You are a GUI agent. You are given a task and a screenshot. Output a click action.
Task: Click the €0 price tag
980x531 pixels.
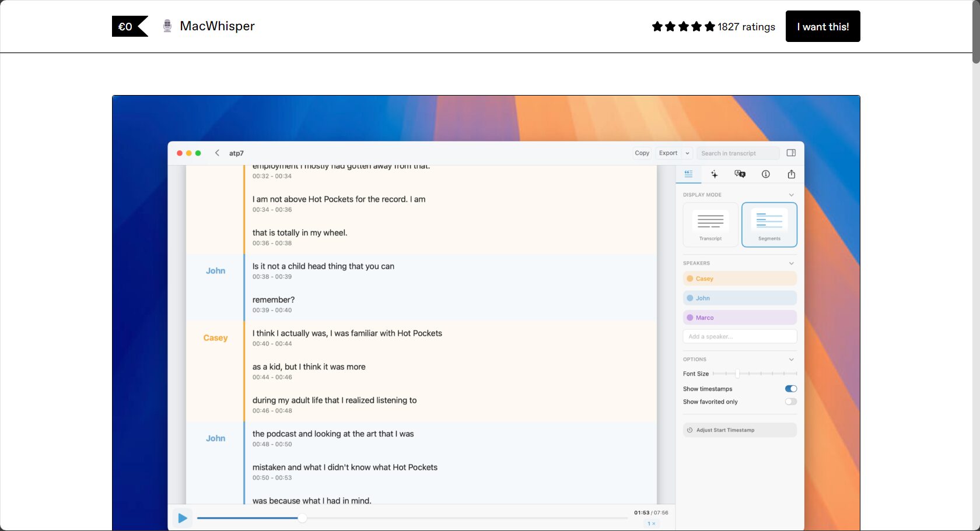tap(129, 26)
